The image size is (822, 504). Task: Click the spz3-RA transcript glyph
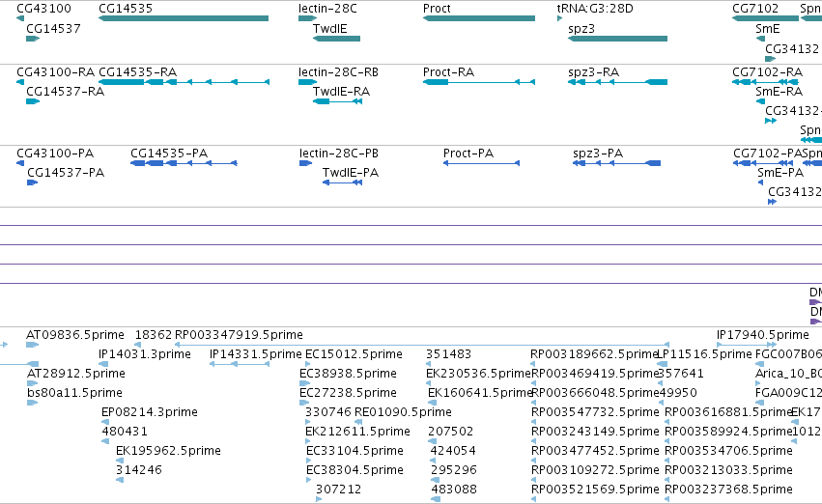pos(617,82)
